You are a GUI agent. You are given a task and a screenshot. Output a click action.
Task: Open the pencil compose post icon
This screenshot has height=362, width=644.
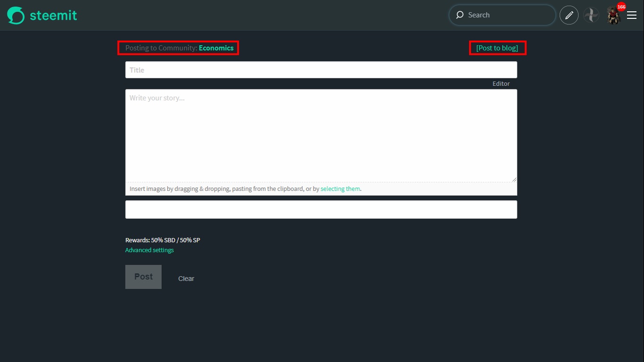569,15
